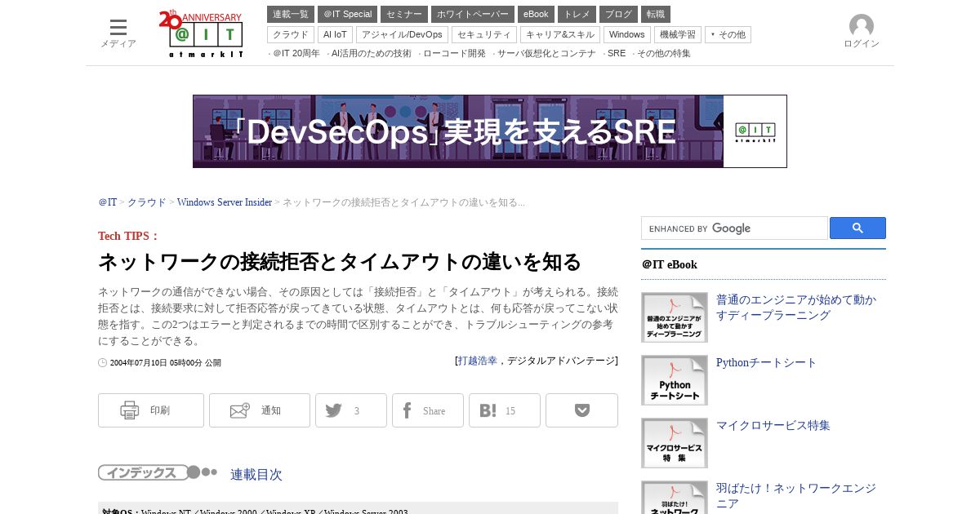Select the アジャイル/DevOps category
The width and height of the screenshot is (980, 514).
pos(402,35)
